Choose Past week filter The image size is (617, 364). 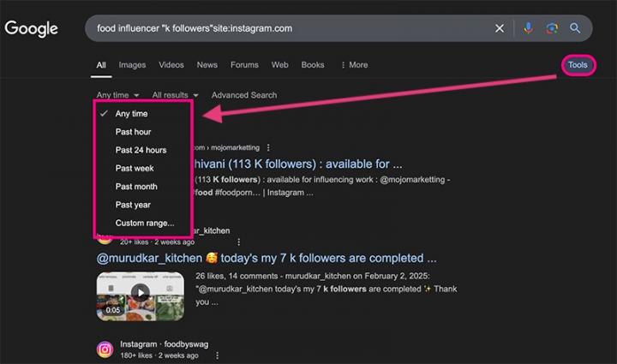tap(135, 168)
